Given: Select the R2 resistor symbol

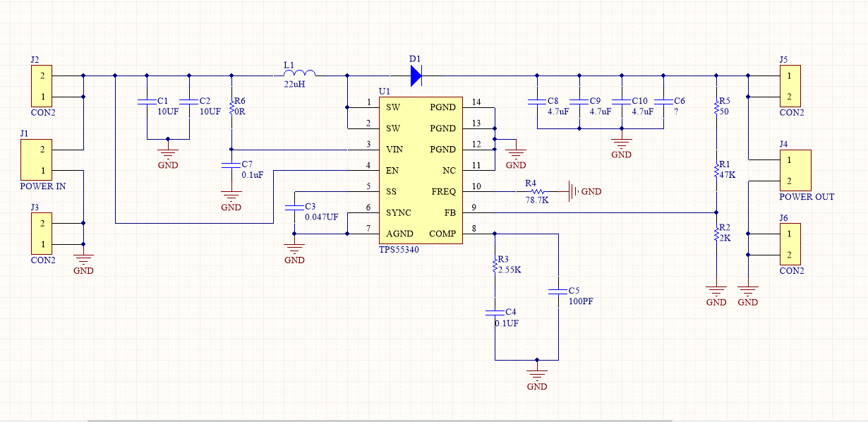Looking at the screenshot, I should click(716, 233).
